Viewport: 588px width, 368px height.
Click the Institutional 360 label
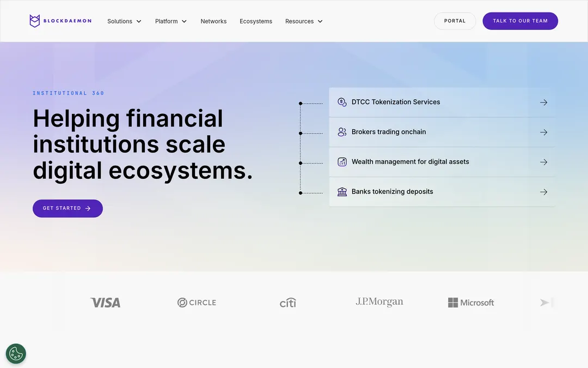pos(68,93)
